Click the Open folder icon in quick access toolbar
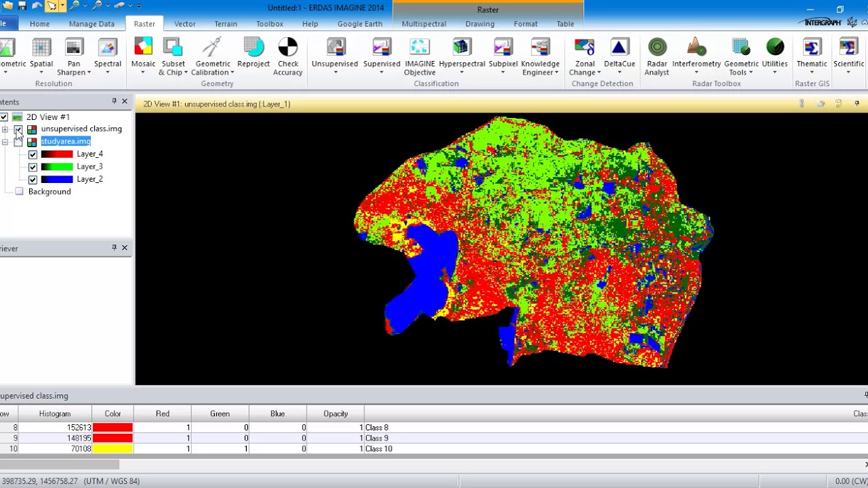This screenshot has width=868, height=488. click(x=8, y=5)
